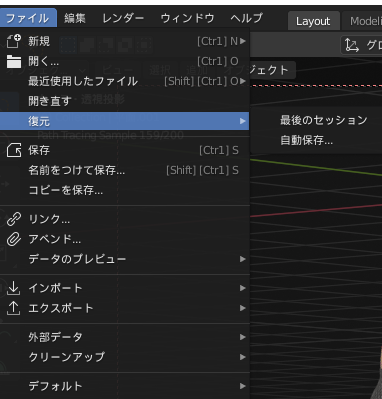Expand the クリーンアップ submenu arrow

(x=243, y=357)
